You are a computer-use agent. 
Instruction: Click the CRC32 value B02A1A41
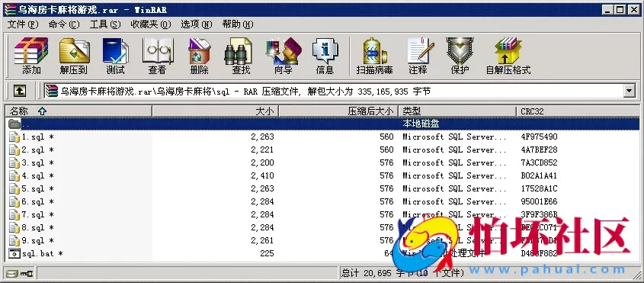click(x=540, y=175)
